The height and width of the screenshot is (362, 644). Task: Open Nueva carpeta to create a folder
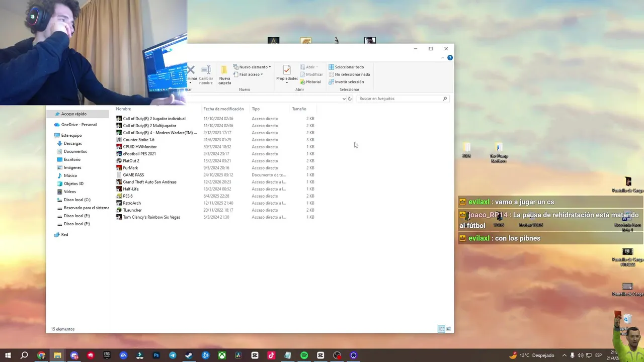[224, 74]
